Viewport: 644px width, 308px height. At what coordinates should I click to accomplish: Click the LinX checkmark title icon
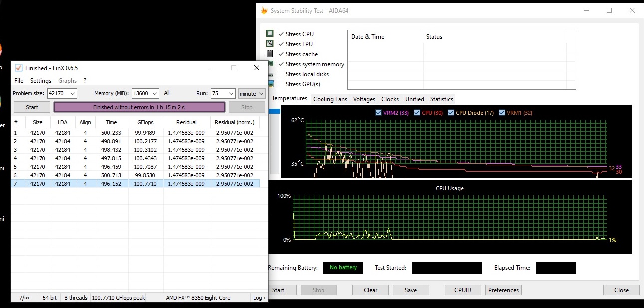18,68
